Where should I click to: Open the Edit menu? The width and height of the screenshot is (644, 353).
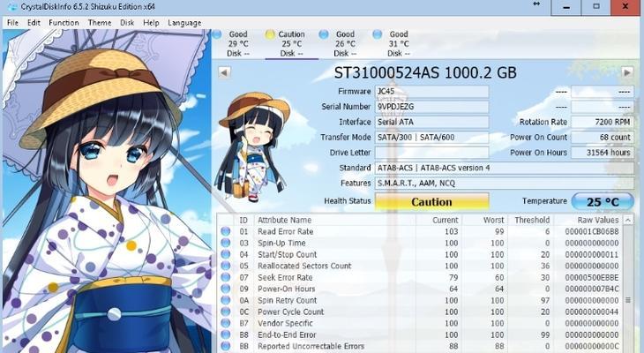click(x=34, y=23)
